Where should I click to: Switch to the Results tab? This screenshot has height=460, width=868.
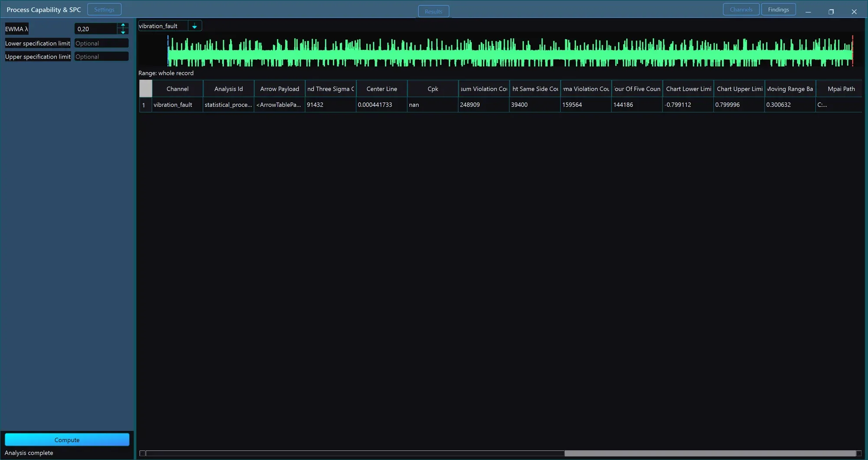click(x=434, y=11)
